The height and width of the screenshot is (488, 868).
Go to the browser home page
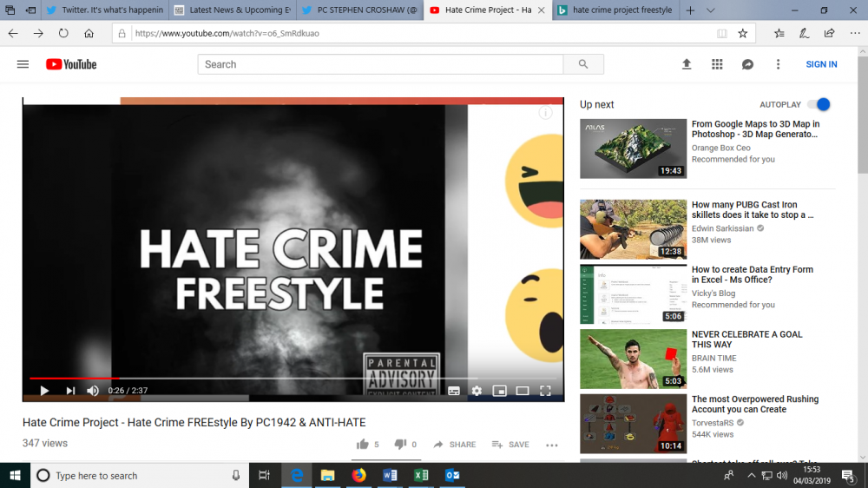(x=89, y=33)
